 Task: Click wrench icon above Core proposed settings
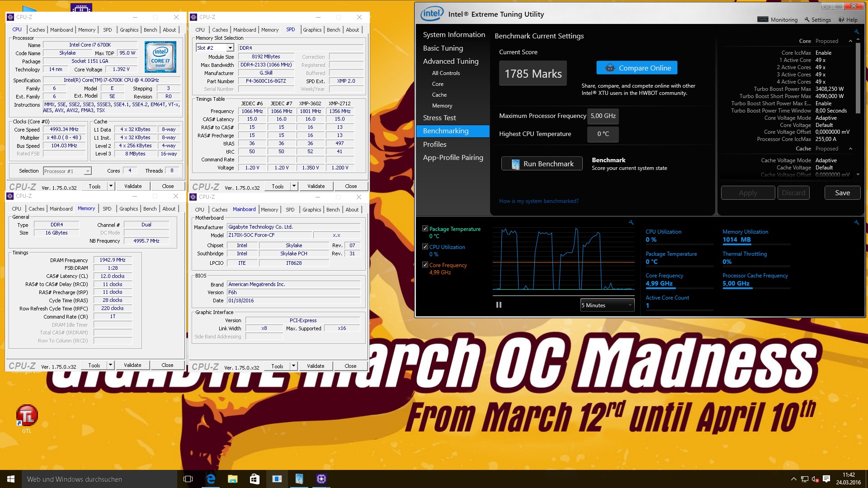[856, 32]
